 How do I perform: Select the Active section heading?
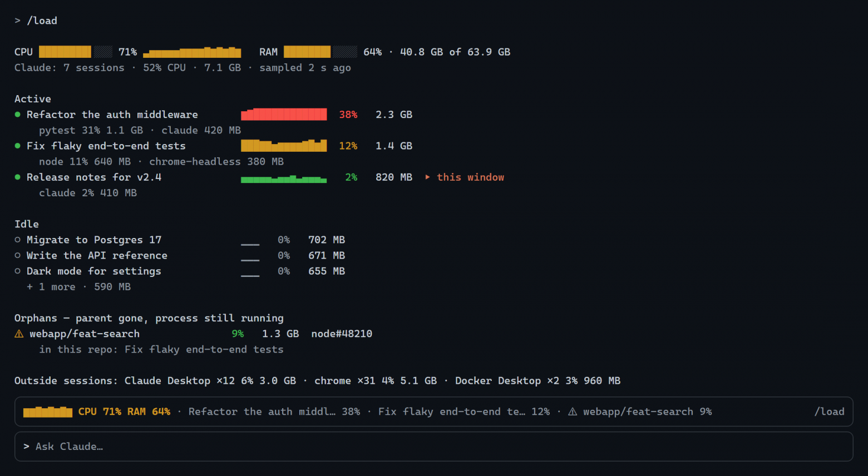(x=33, y=99)
